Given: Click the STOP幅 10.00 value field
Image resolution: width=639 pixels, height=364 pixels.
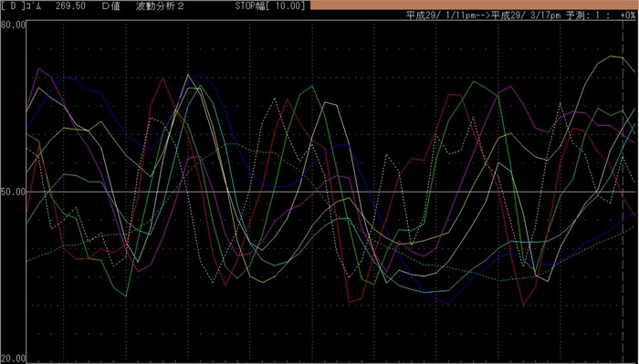Looking at the screenshot, I should point(270,5).
